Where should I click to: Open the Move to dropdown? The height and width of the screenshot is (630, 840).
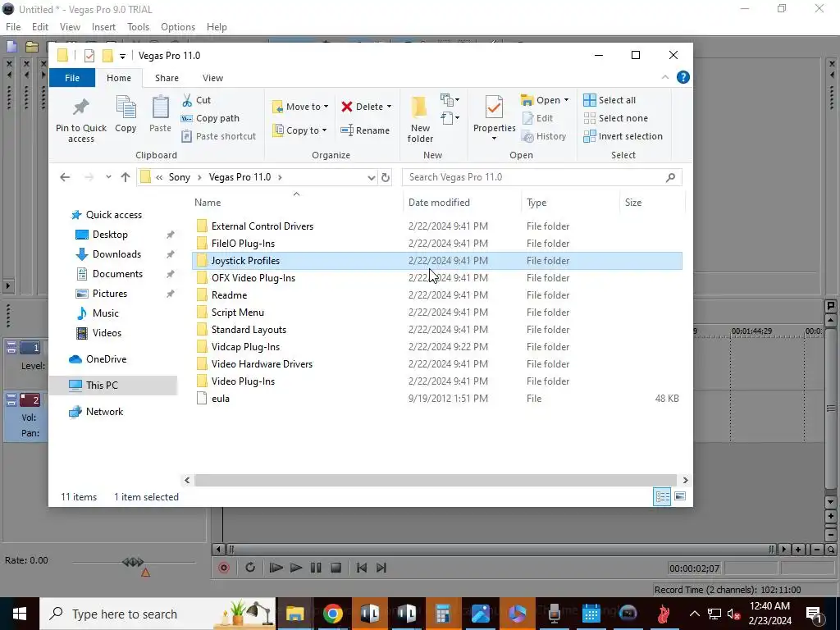[300, 107]
